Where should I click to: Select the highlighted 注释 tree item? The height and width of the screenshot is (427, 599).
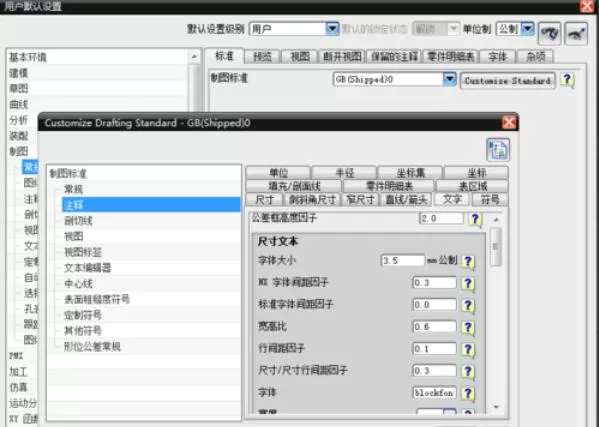pyautogui.click(x=151, y=205)
